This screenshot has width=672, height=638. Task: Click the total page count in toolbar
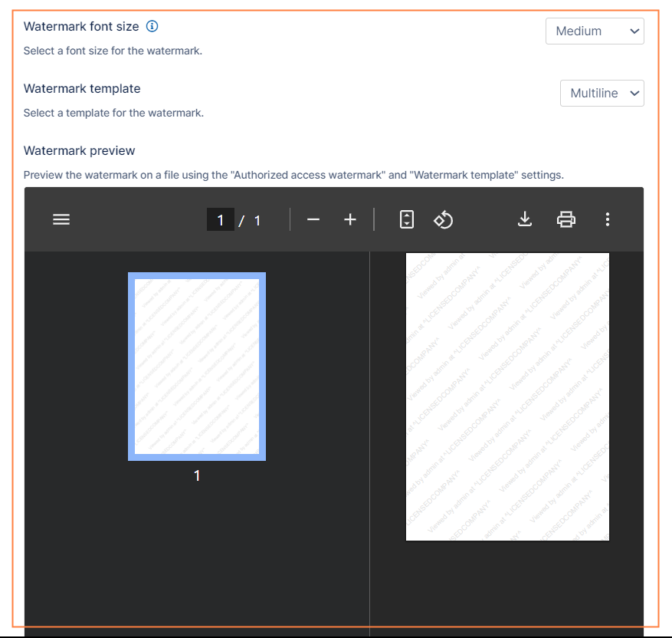(x=257, y=221)
